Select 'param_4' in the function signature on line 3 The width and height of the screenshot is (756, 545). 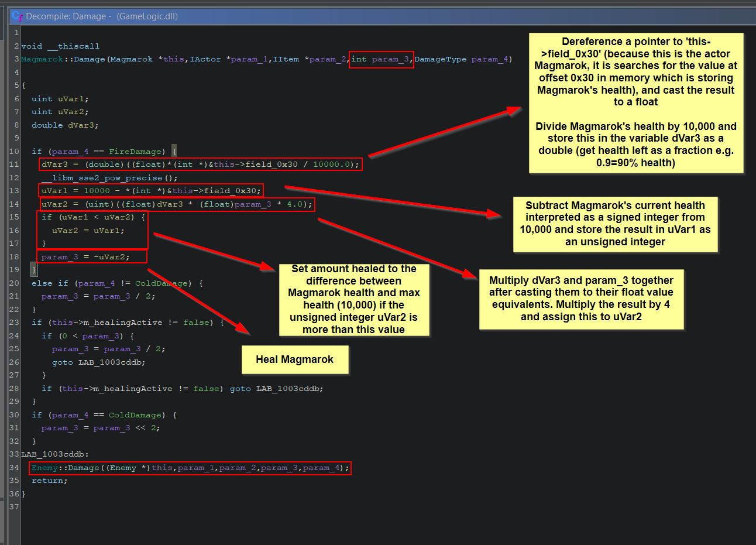coord(489,59)
